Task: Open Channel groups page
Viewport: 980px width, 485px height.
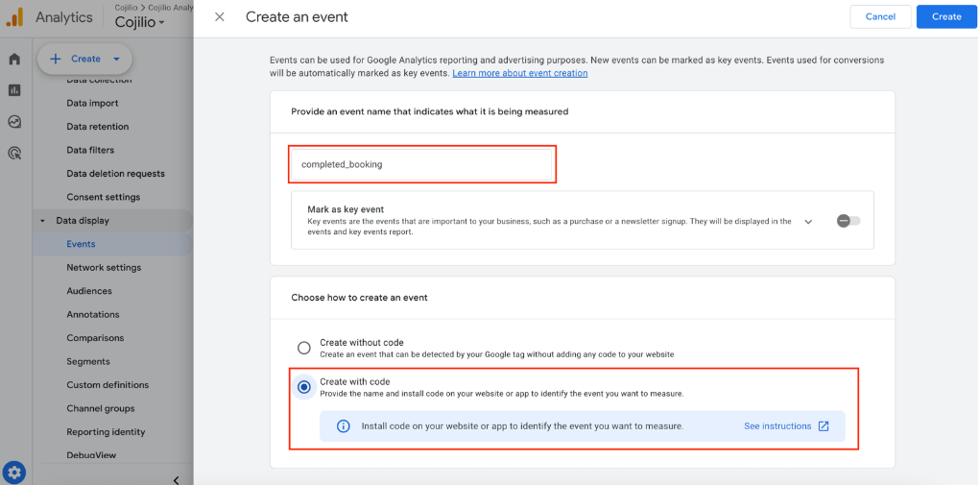Action: [x=101, y=408]
